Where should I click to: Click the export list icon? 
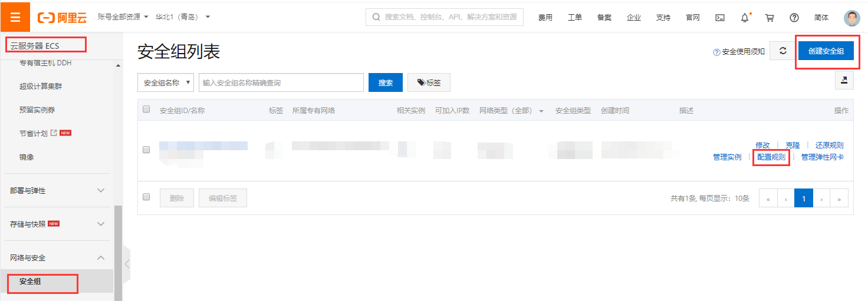(x=844, y=80)
